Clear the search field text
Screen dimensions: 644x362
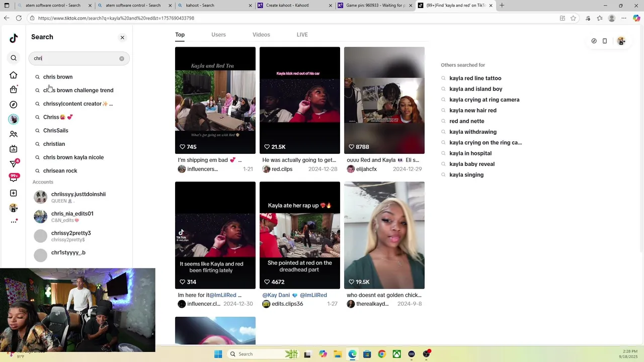(122, 58)
